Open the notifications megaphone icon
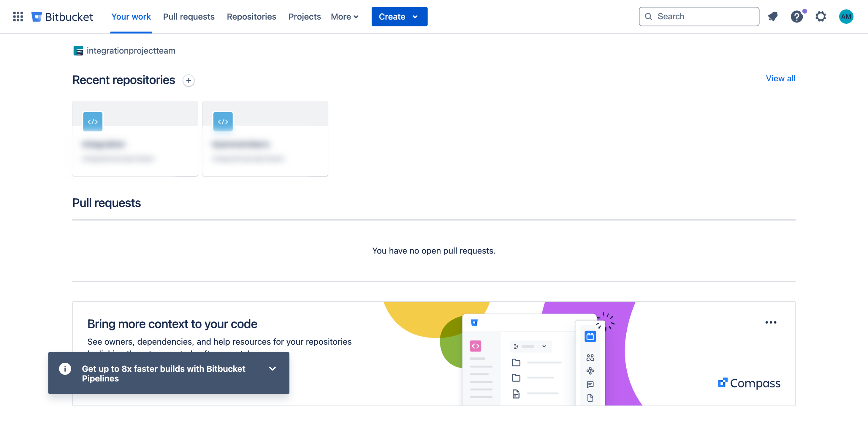The height and width of the screenshot is (423, 868). (773, 16)
